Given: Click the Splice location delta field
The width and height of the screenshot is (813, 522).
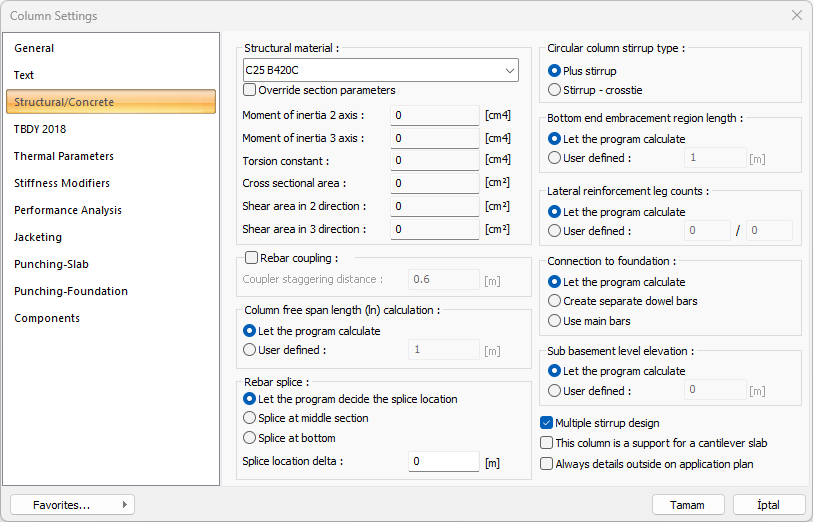Looking at the screenshot, I should [443, 462].
